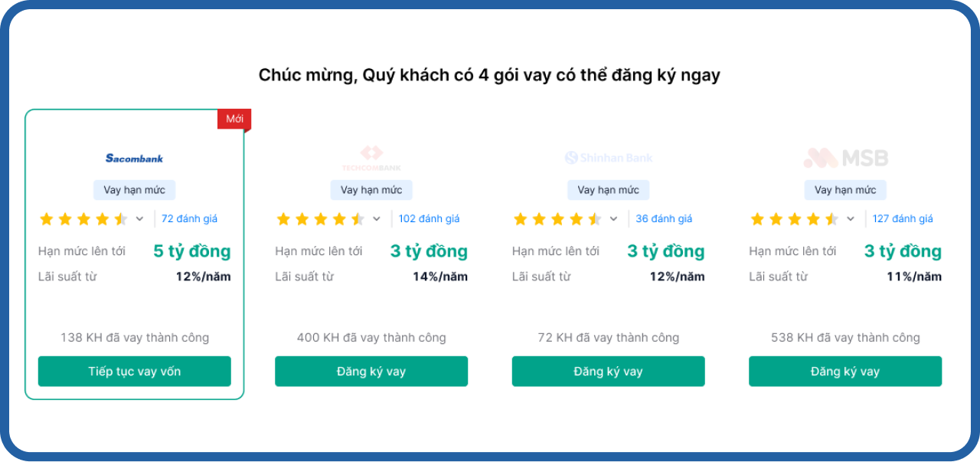Image resolution: width=980 pixels, height=462 pixels.
Task: Click the Sacombank logo
Action: pyautogui.click(x=134, y=159)
